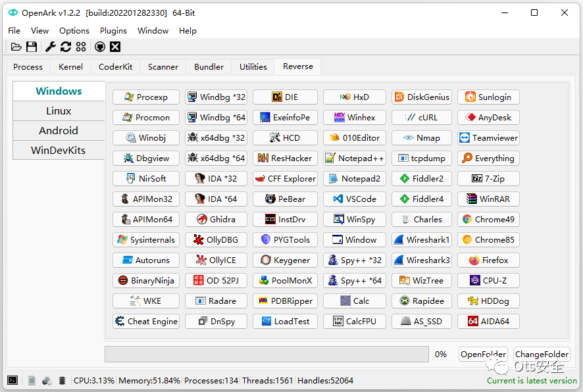
Task: Open HxD hex editor
Action: click(x=355, y=97)
